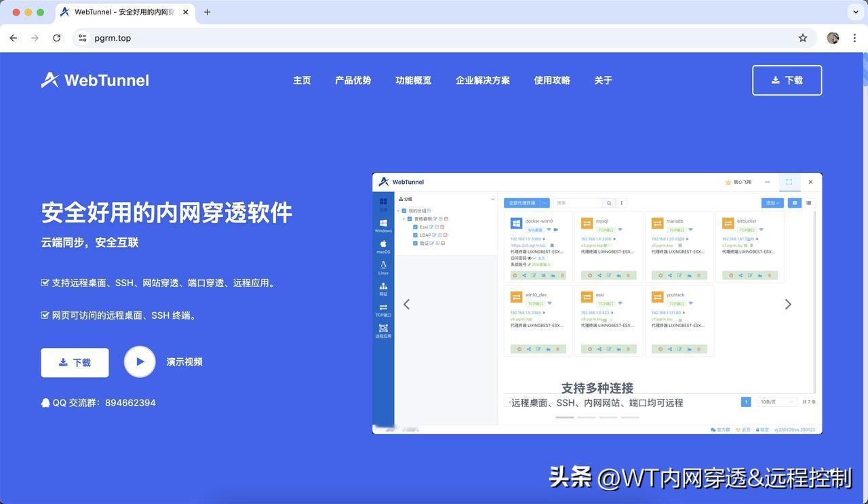Viewport: 868px width, 504px height.
Task: Toggle the 我的分组 checkbox in the group tree
Action: tap(404, 211)
